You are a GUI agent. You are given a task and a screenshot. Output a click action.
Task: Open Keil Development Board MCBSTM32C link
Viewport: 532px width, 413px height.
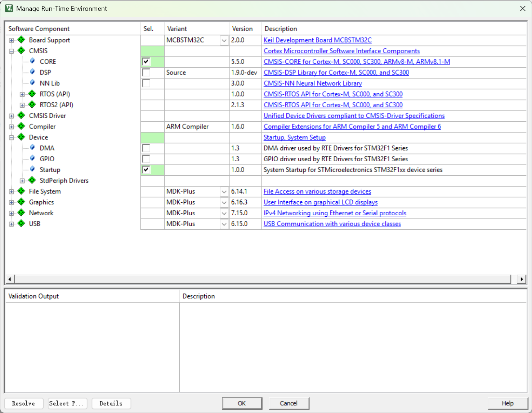(317, 40)
